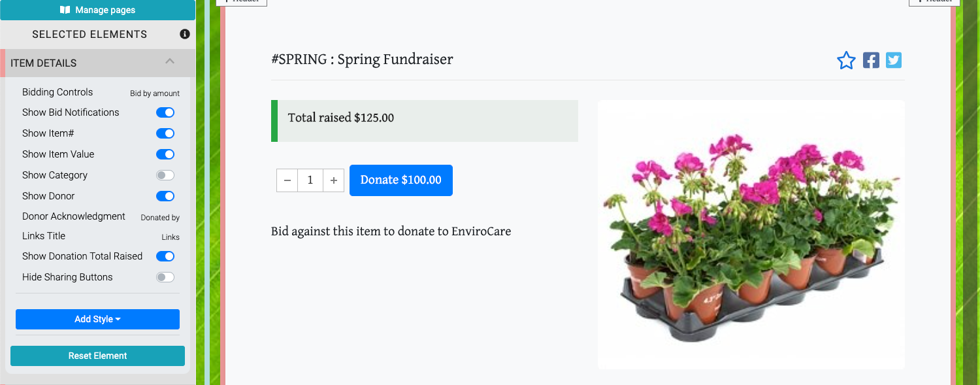Edit Donor Acknowledgment 'Donated by' value
This screenshot has width=980, height=385.
[160, 218]
